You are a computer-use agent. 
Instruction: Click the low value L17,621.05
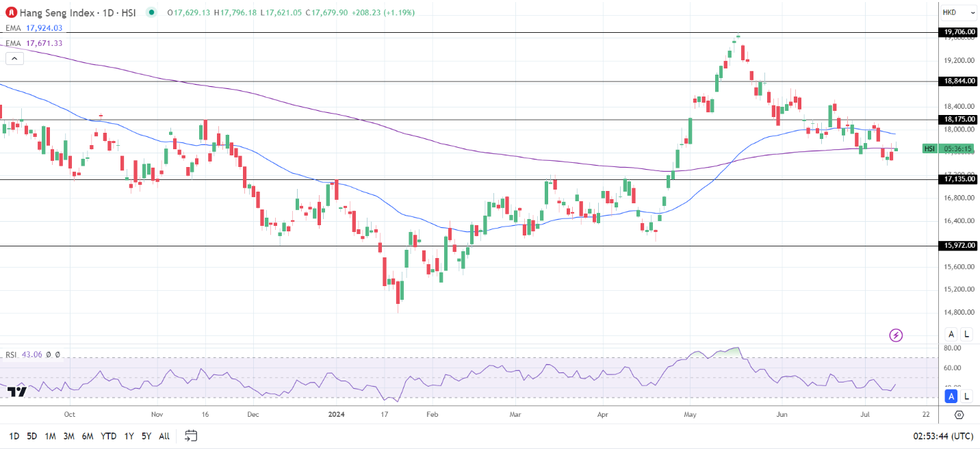282,12
